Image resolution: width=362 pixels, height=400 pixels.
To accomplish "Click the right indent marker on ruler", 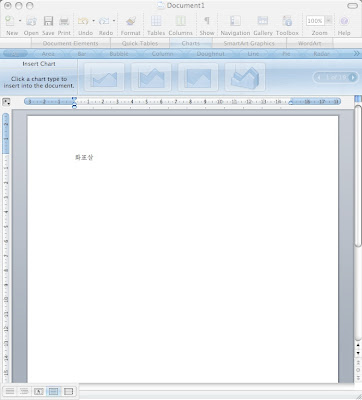I will click(x=291, y=103).
